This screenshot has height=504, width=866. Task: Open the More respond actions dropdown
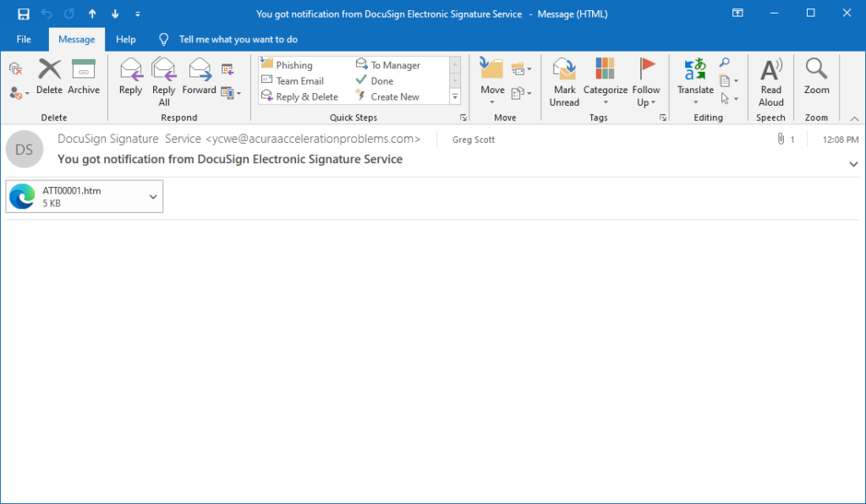[x=231, y=93]
